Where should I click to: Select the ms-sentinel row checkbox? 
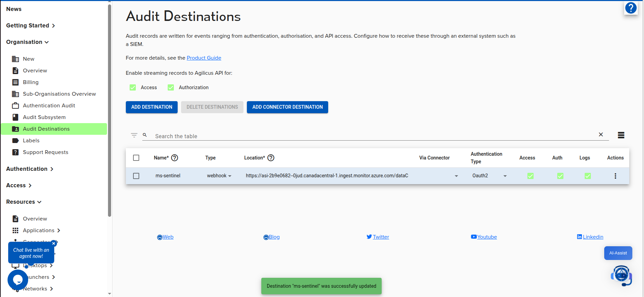136,176
